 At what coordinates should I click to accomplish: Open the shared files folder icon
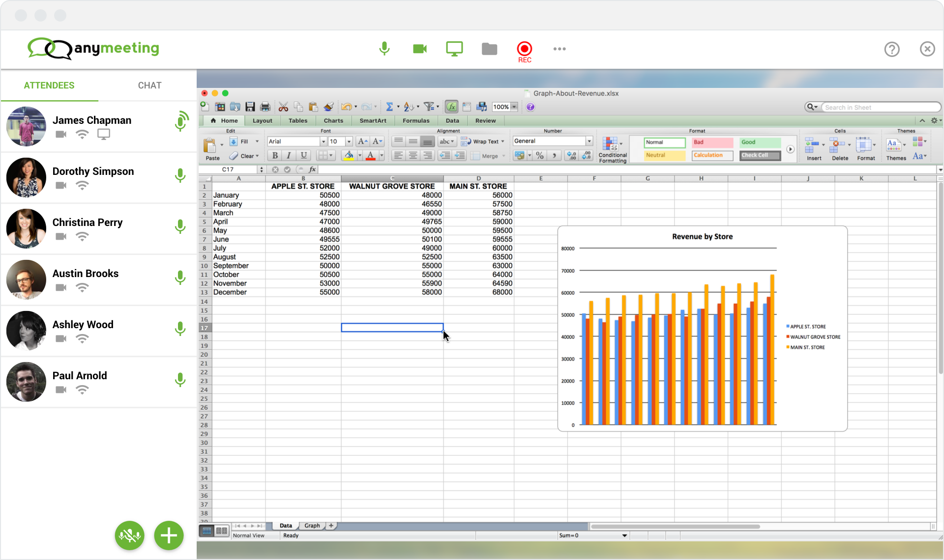pos(489,49)
